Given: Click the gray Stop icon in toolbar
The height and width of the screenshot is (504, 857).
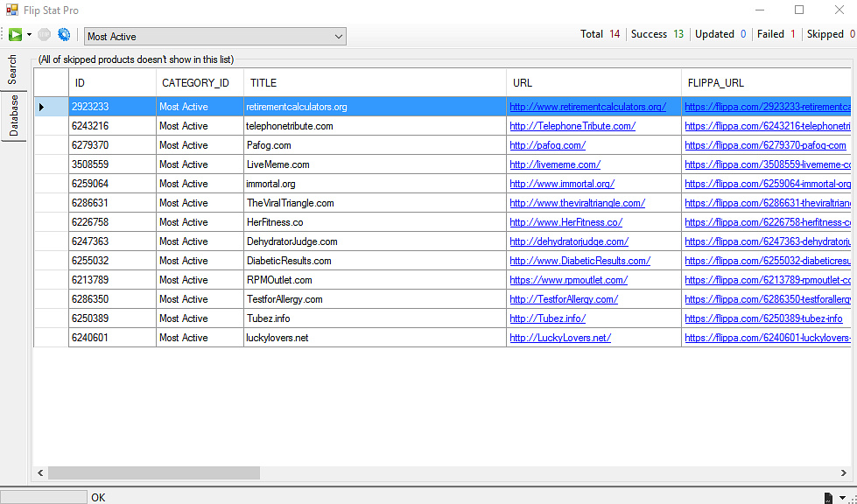Looking at the screenshot, I should (44, 35).
